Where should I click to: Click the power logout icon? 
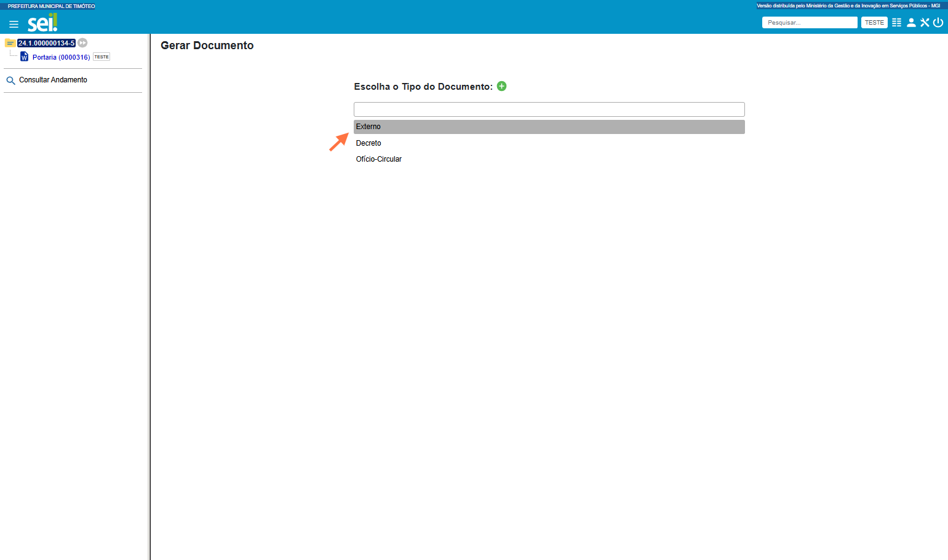(x=938, y=23)
